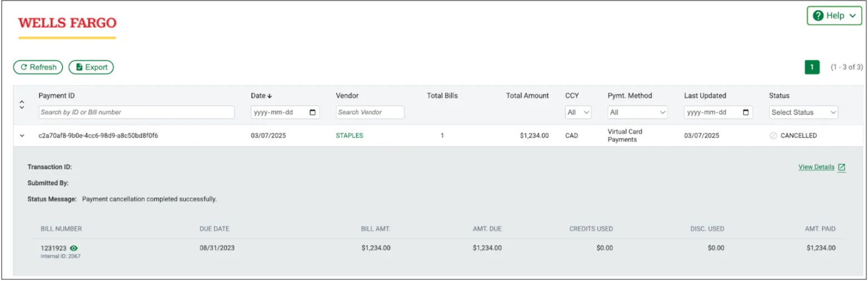Click the eye icon next to bill 1231923
Viewport: 868px width, 281px height.
click(73, 248)
